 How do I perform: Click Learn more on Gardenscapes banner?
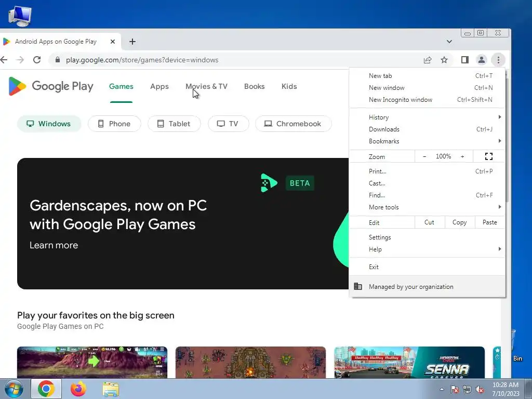tap(54, 245)
